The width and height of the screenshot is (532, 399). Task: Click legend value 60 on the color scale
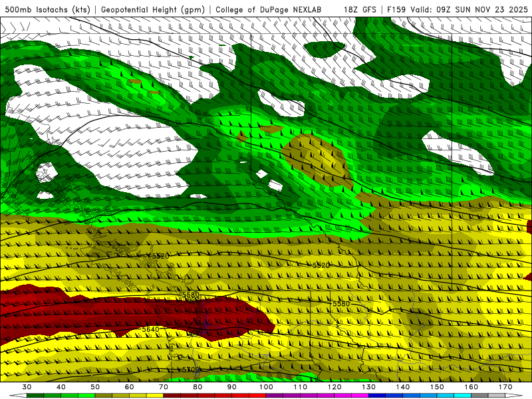click(x=129, y=387)
